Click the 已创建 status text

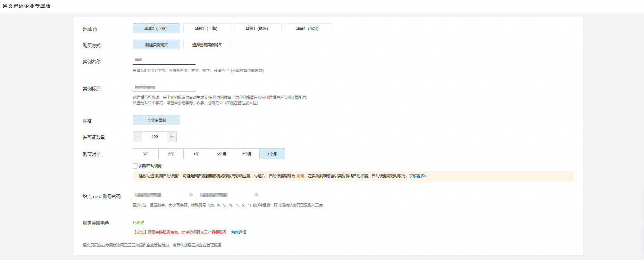point(139,222)
